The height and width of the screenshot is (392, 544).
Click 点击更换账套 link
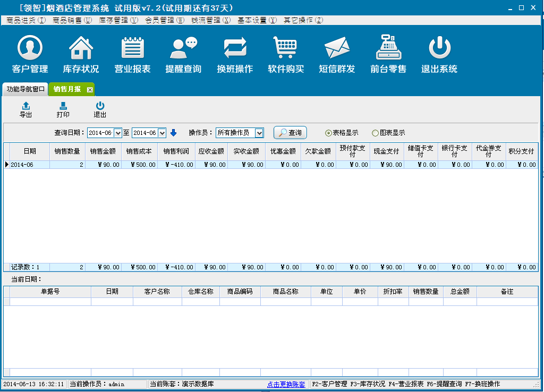286,384
